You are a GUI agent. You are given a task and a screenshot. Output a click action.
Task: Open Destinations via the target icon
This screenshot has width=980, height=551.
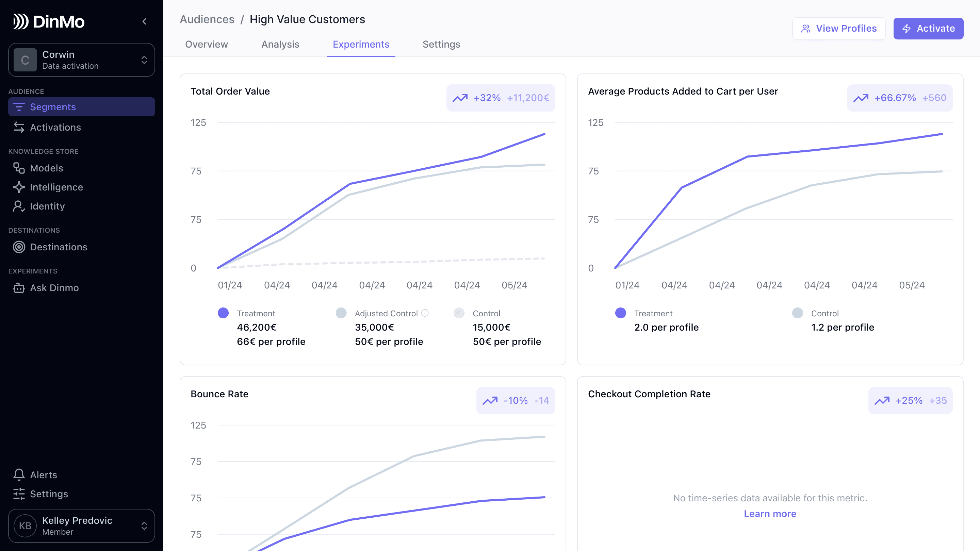click(19, 247)
